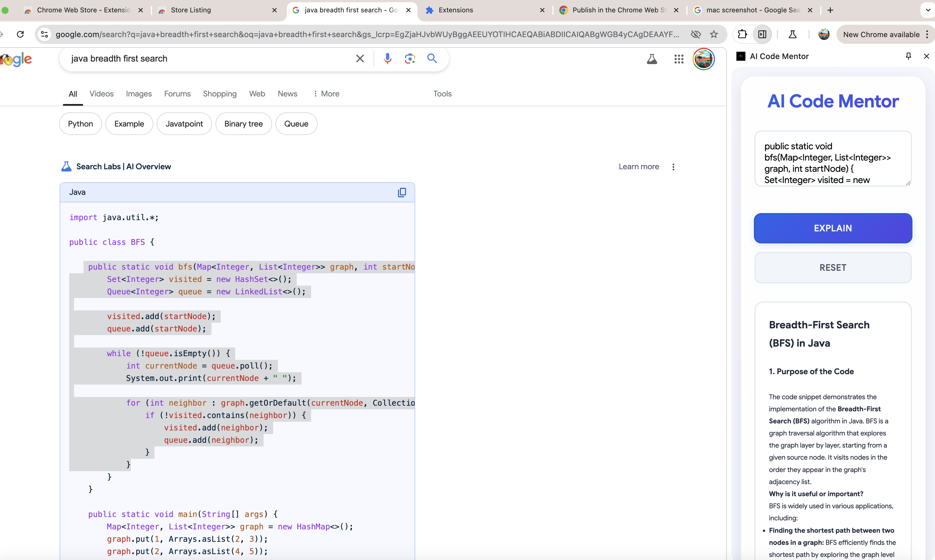This screenshot has width=935, height=560.
Task: Click the Extensions puzzle icon in toolbar
Action: pyautogui.click(x=742, y=34)
